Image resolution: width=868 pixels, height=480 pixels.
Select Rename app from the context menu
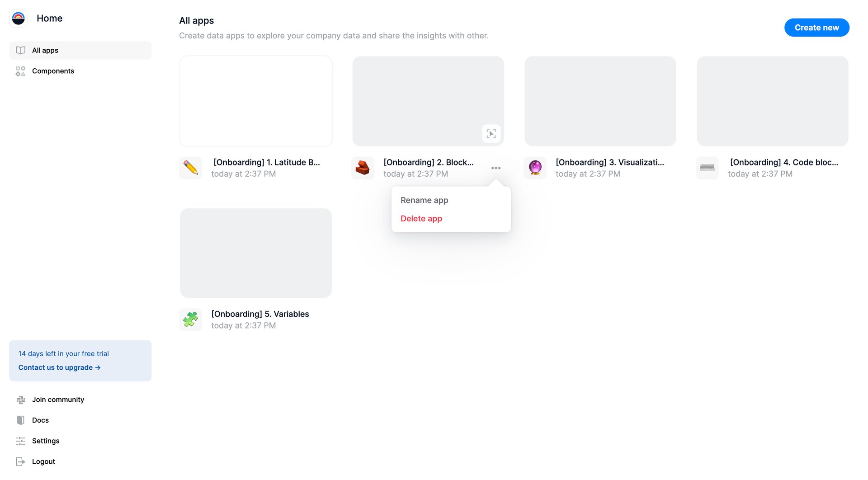[x=424, y=200]
